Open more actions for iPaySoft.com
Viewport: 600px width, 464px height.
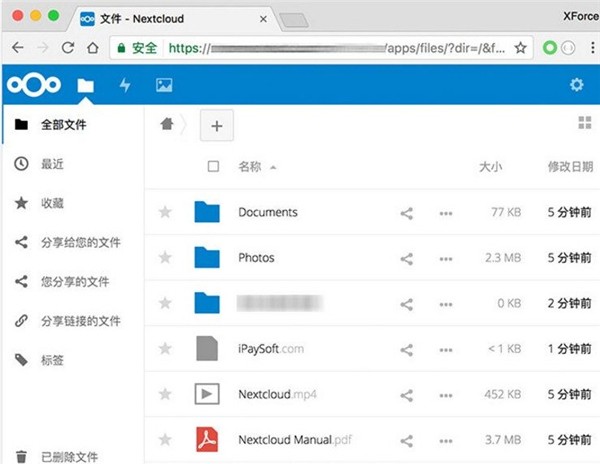coord(446,350)
